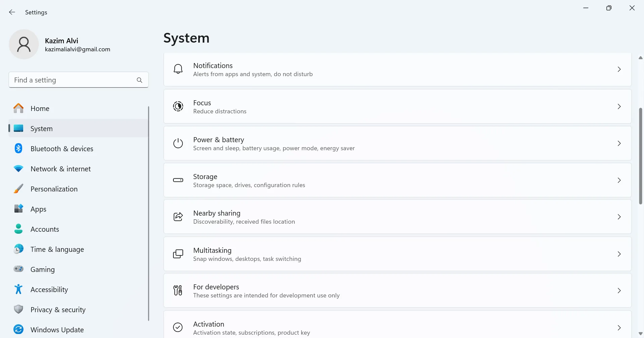This screenshot has width=644, height=338.
Task: Click 'Storage space, drives, configuration rules' text
Action: click(249, 185)
